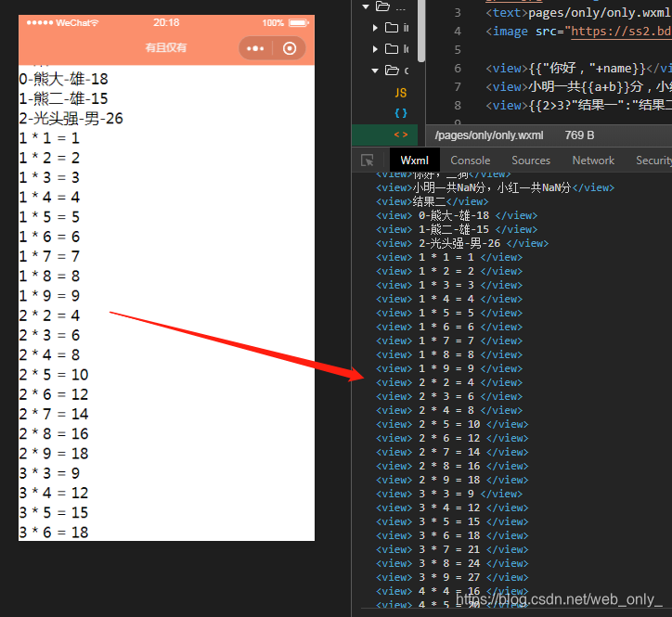Click '/pages/only/only.wxml' path in status bar
The height and width of the screenshot is (617, 672).
[489, 135]
